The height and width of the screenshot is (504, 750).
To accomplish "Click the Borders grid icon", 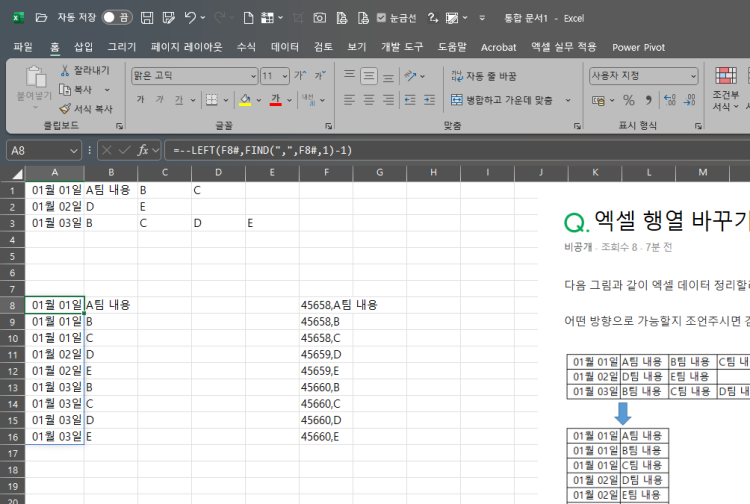I will point(211,99).
